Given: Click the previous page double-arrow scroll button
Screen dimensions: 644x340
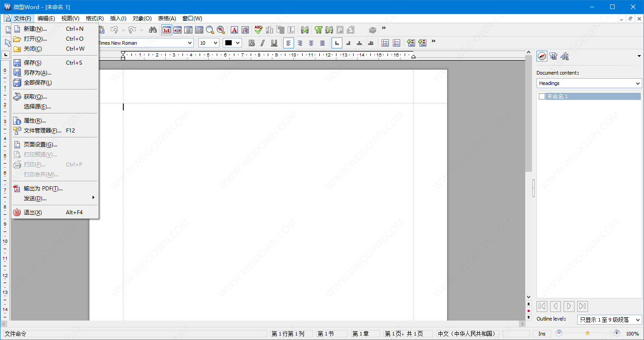Looking at the screenshot, I should (x=528, y=304).
